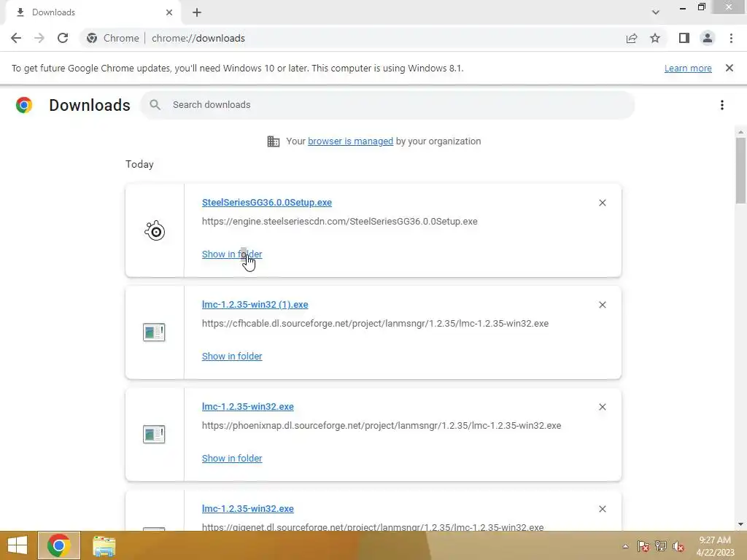
Task: Remove gigenet lmc-1.2.35-win32.exe entry
Action: [602, 509]
